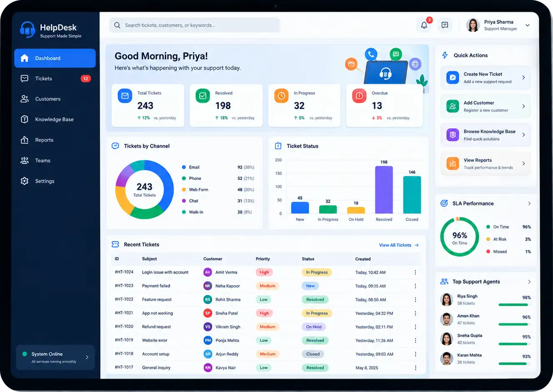Click Karan Mehta's 93% progress bar

pyautogui.click(x=515, y=364)
